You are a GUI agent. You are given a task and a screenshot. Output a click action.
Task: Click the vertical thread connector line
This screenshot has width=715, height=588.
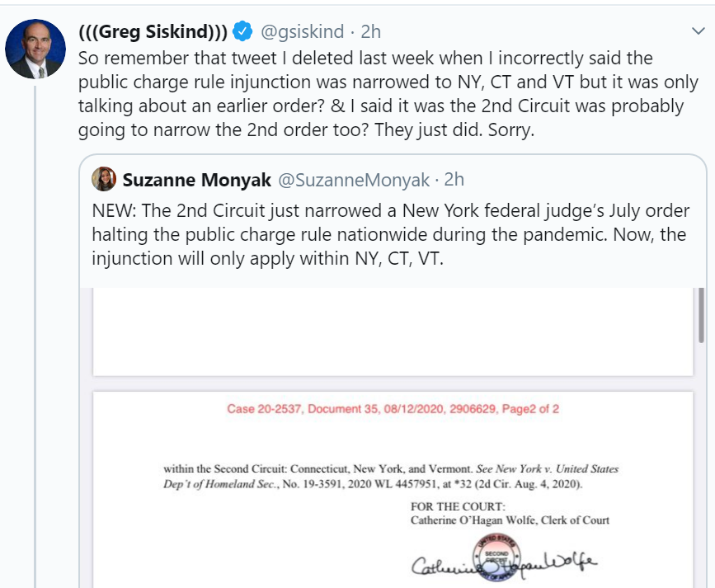pos(35,336)
